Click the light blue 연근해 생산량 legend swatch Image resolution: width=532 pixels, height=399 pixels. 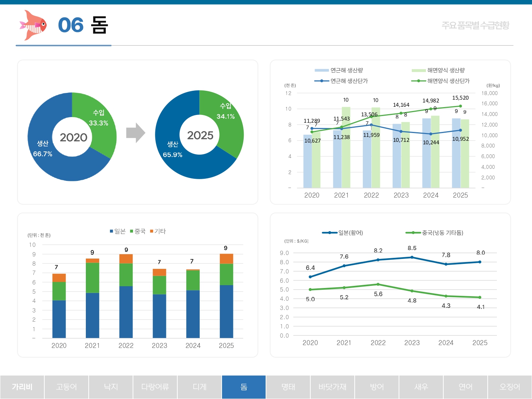pyautogui.click(x=322, y=70)
